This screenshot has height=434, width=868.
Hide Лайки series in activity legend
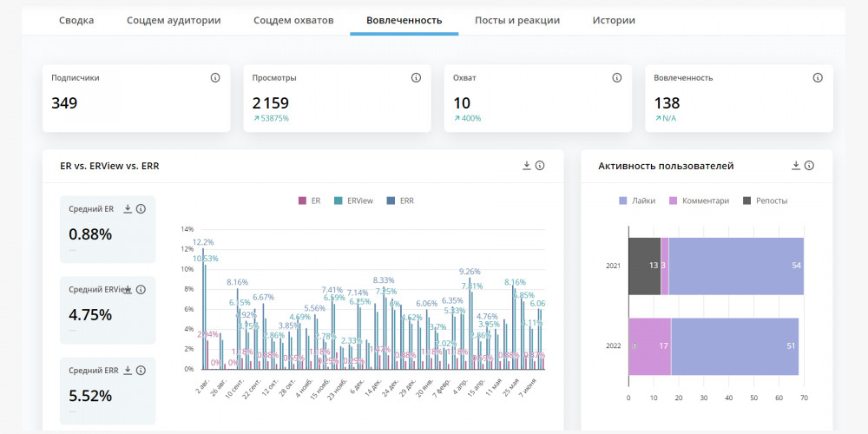[x=636, y=201]
